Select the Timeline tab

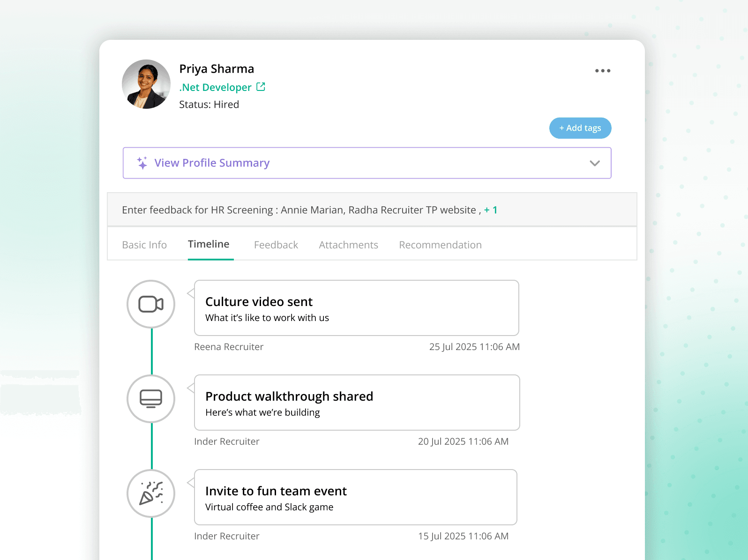click(209, 244)
